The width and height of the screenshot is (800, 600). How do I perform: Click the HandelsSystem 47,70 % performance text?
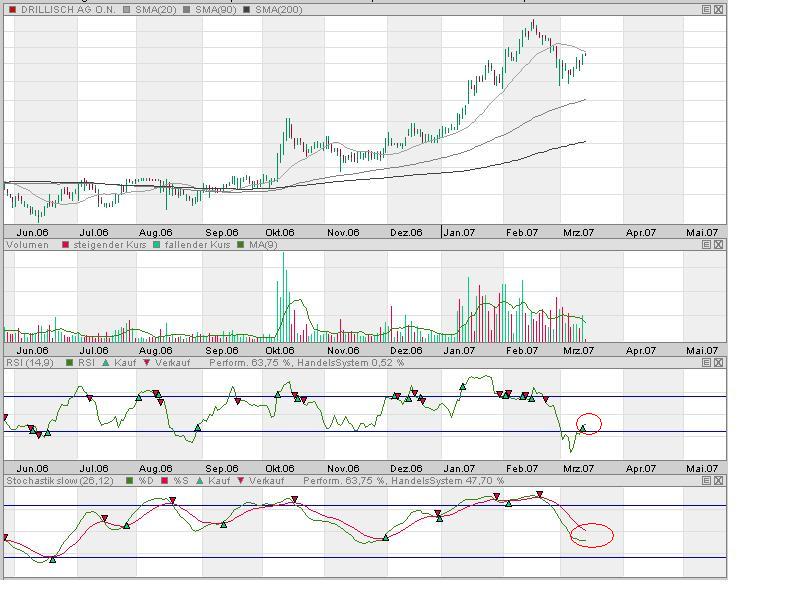tap(447, 481)
